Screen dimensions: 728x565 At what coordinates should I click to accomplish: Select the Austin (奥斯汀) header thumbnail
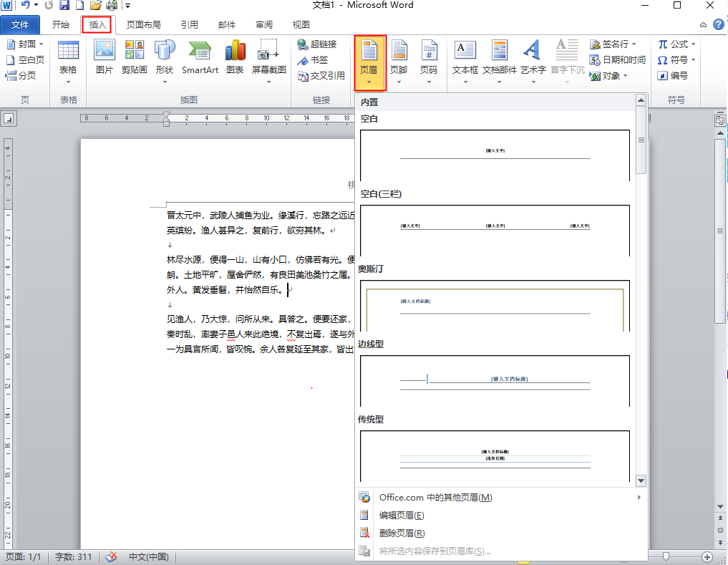tap(495, 306)
